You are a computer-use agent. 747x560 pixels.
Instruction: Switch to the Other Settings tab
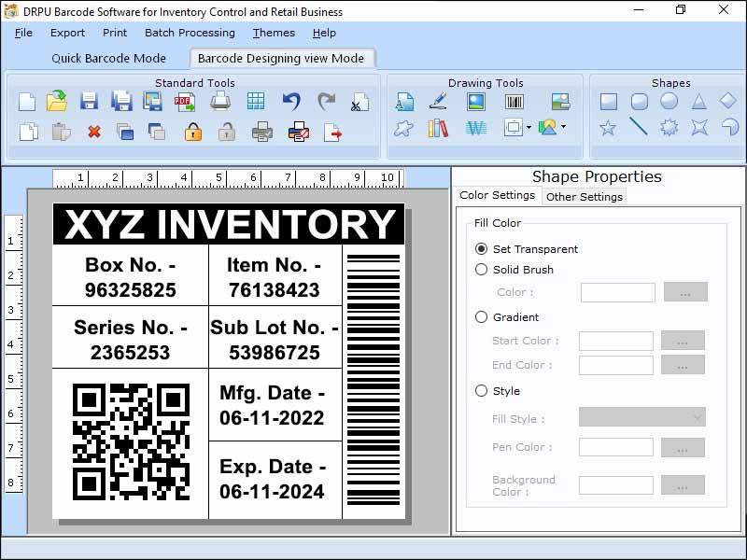click(x=584, y=197)
